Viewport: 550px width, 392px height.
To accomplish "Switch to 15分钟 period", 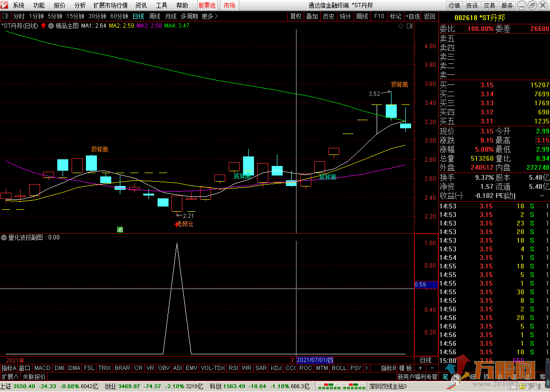I will (75, 16).
